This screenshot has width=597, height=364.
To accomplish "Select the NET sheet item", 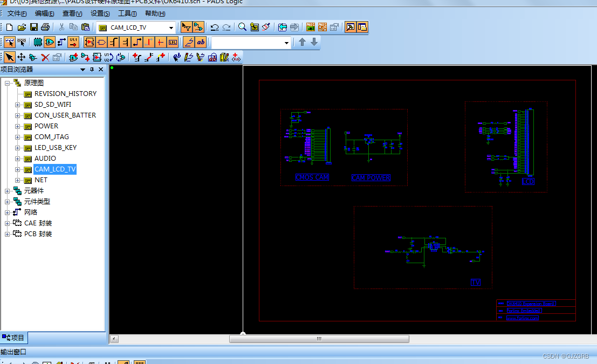I will [x=41, y=180].
